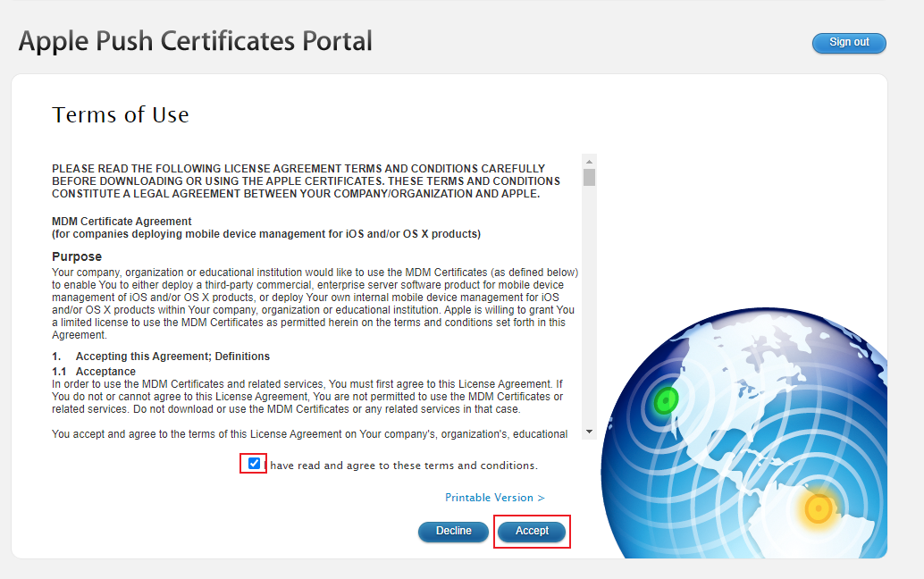Screen dimensions: 924x579
Task: Click the Decline button
Action: click(453, 531)
